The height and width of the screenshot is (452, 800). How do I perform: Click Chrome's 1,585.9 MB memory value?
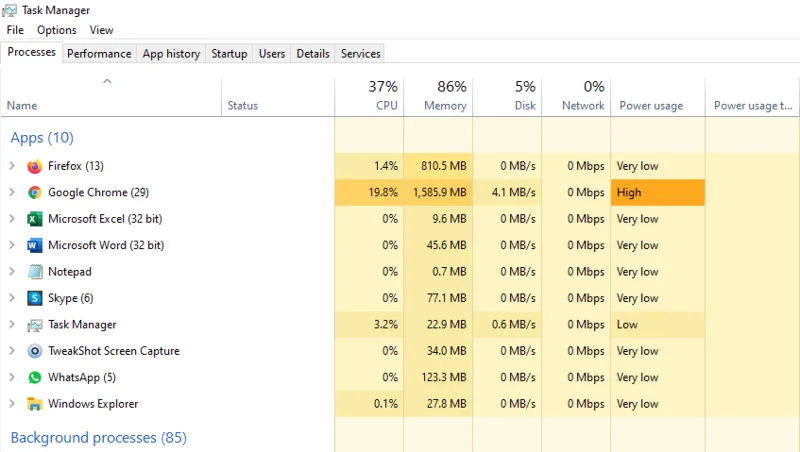click(440, 192)
